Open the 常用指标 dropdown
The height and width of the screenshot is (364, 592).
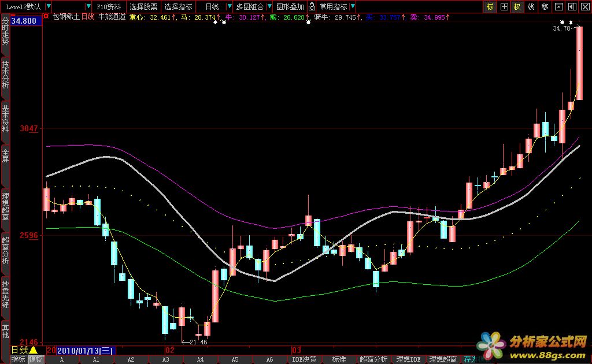[336, 7]
